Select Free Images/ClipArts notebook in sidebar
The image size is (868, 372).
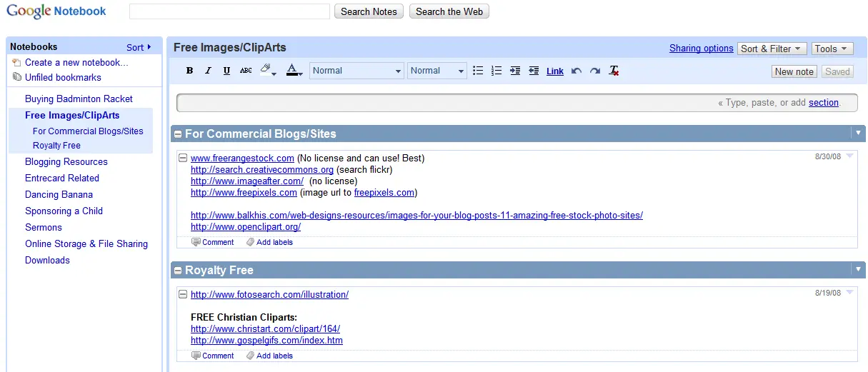pos(72,115)
